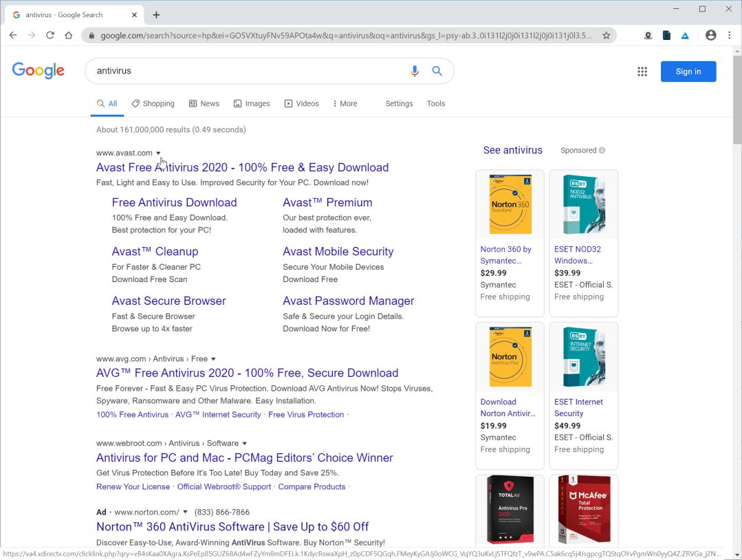Switch to the Videos tab
This screenshot has height=560, width=742.
(301, 104)
